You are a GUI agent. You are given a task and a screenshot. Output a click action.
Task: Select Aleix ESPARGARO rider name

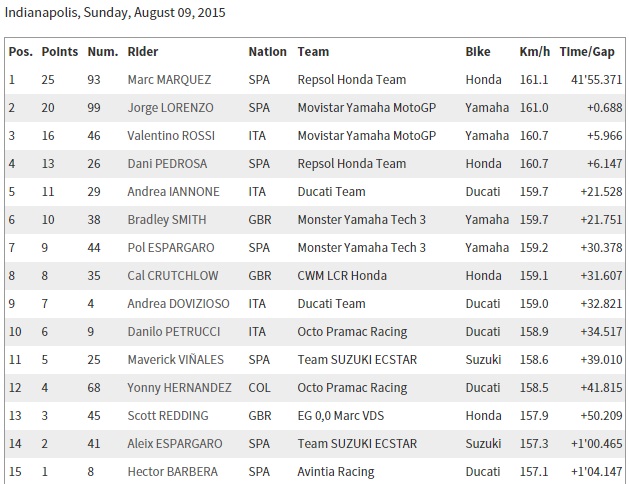pyautogui.click(x=175, y=444)
